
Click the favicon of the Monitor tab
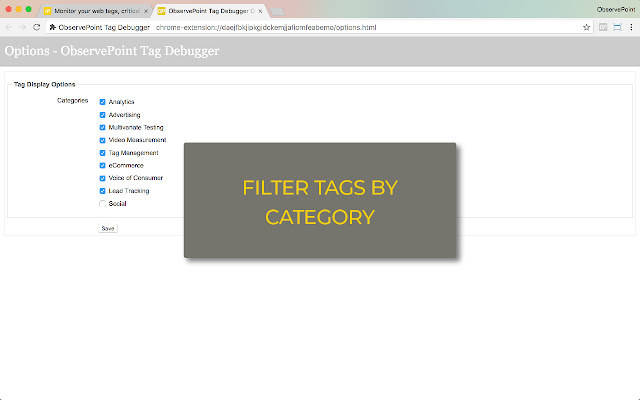(x=47, y=11)
